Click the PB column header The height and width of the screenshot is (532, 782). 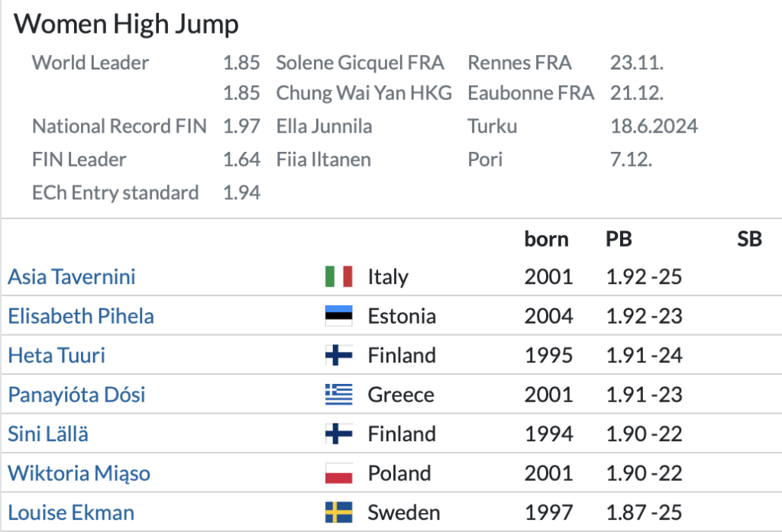(x=619, y=239)
